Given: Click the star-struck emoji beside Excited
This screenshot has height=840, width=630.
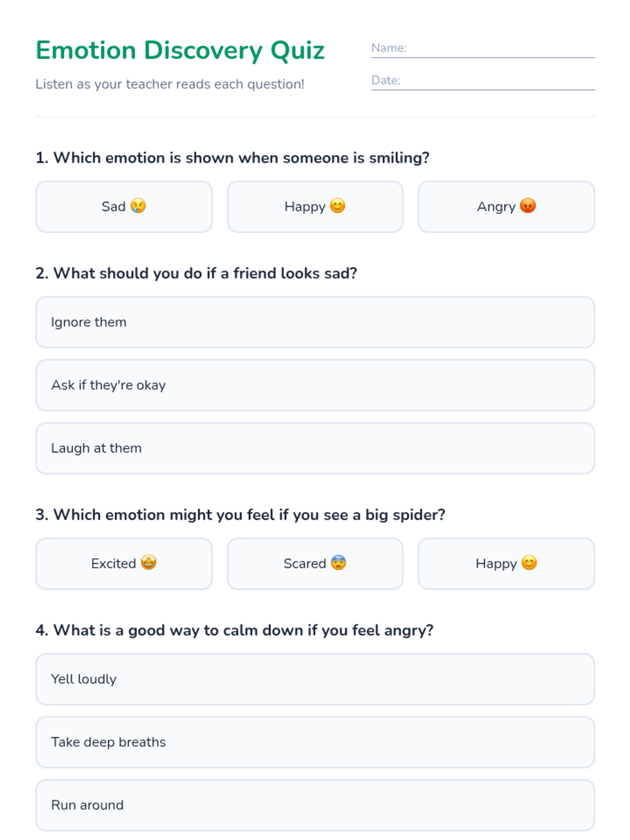Looking at the screenshot, I should tap(149, 563).
